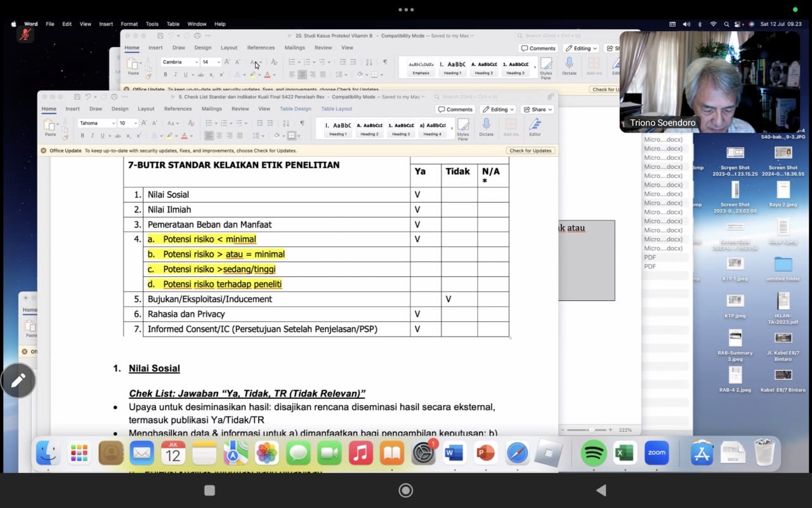812x508 pixels.
Task: Open the font size 10 dropdown
Action: click(x=135, y=123)
